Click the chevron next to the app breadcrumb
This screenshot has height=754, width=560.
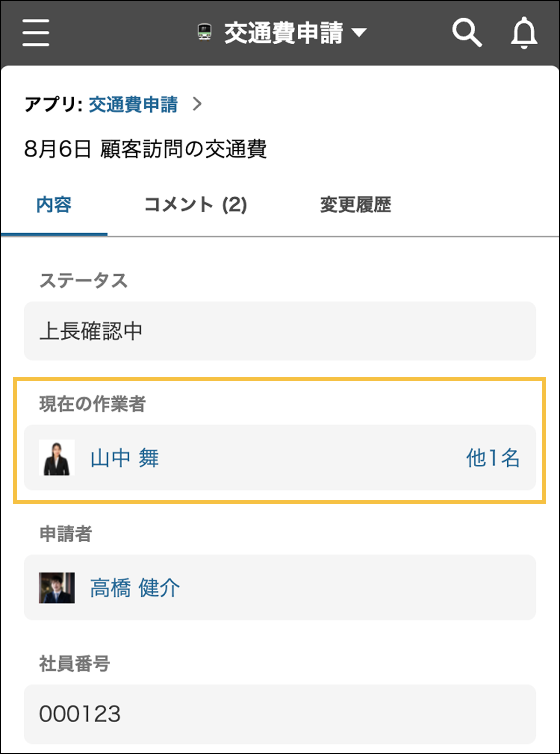[197, 104]
